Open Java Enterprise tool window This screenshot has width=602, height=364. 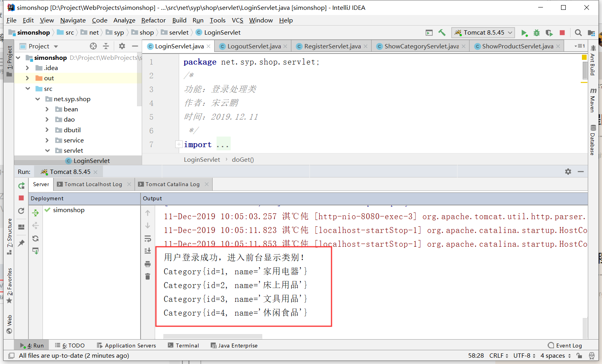click(234, 346)
